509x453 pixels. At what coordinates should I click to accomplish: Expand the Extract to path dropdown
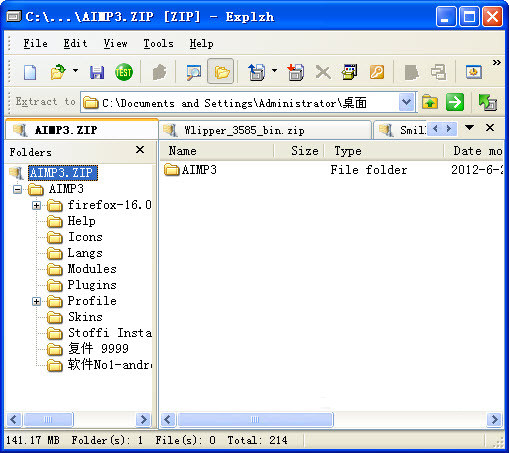[406, 102]
